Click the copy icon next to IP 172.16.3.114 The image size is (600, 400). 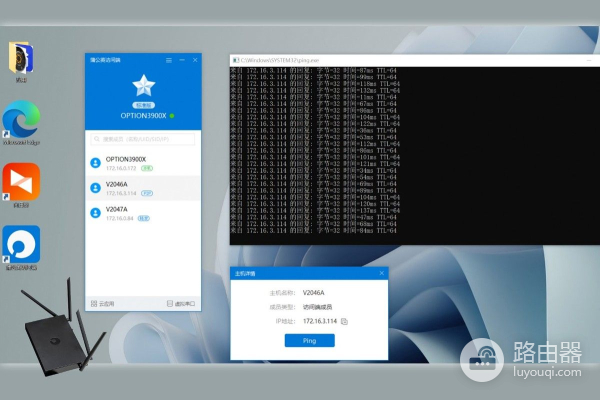[344, 321]
